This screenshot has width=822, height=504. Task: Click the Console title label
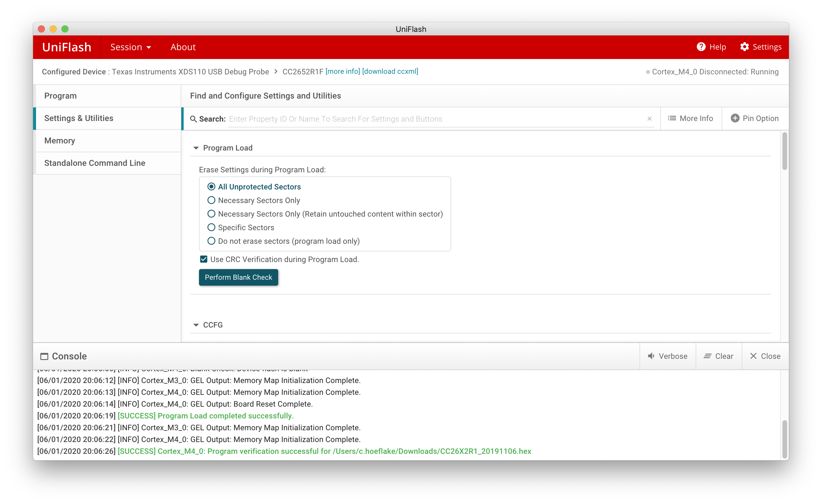click(x=69, y=356)
